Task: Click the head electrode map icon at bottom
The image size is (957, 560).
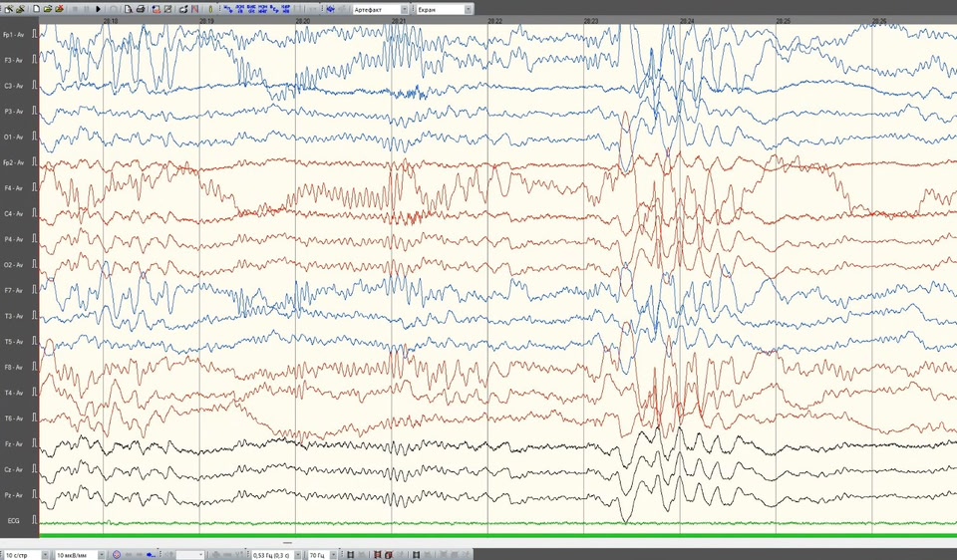Action: [x=117, y=555]
